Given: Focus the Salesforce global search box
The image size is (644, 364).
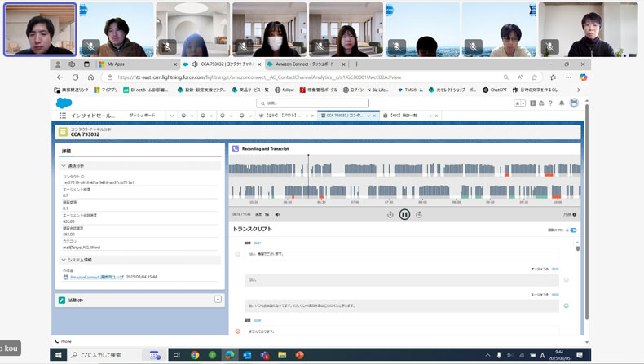Looking at the screenshot, I should tap(312, 103).
